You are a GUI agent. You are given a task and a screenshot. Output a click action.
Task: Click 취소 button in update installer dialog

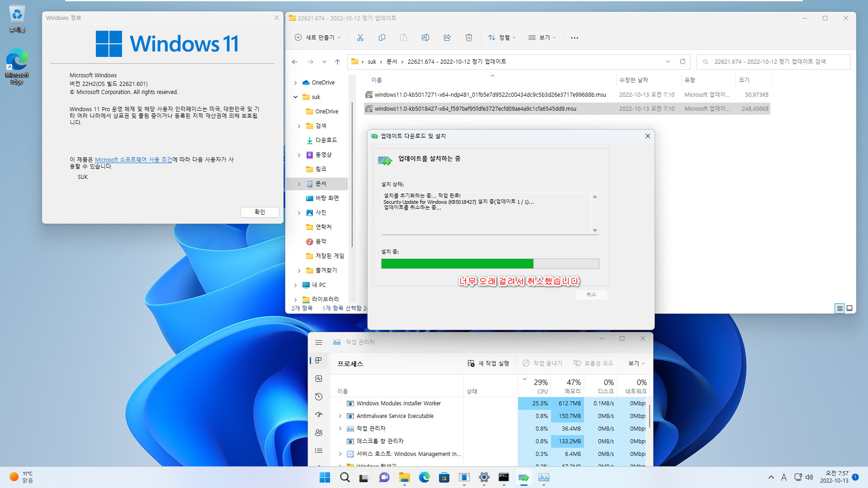click(591, 295)
